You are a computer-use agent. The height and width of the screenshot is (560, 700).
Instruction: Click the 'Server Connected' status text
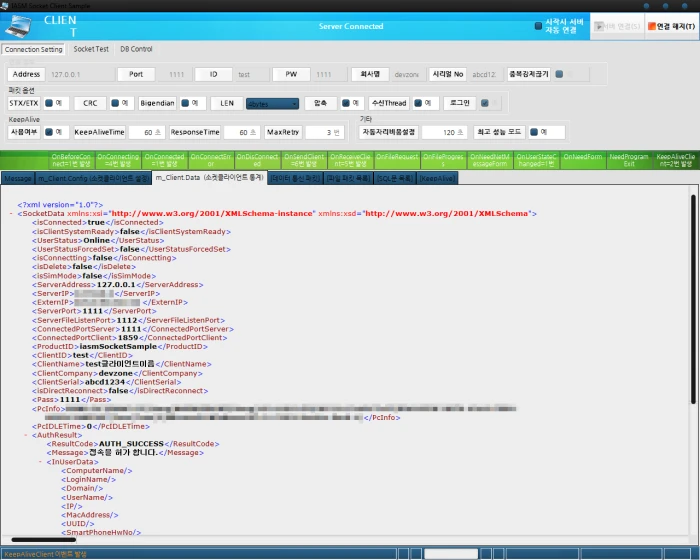(x=351, y=26)
